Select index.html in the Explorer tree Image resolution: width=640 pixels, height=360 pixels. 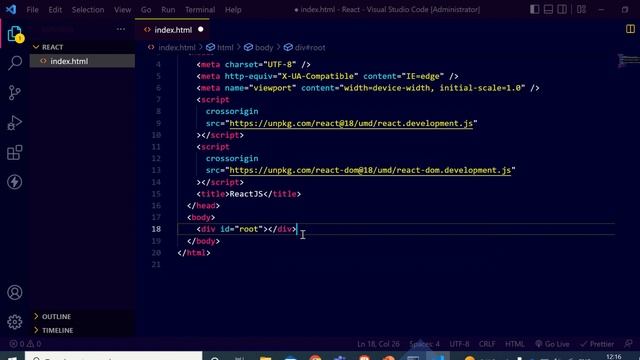coord(82,61)
